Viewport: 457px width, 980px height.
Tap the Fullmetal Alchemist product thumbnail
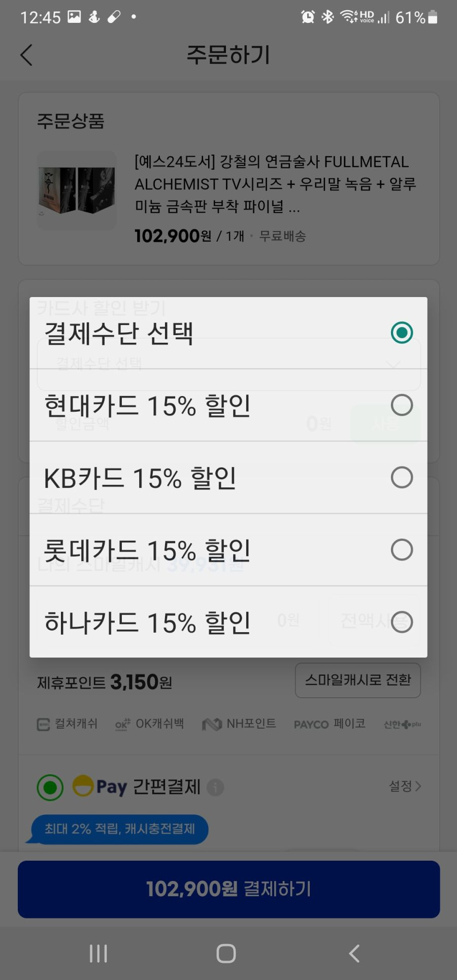[x=77, y=190]
